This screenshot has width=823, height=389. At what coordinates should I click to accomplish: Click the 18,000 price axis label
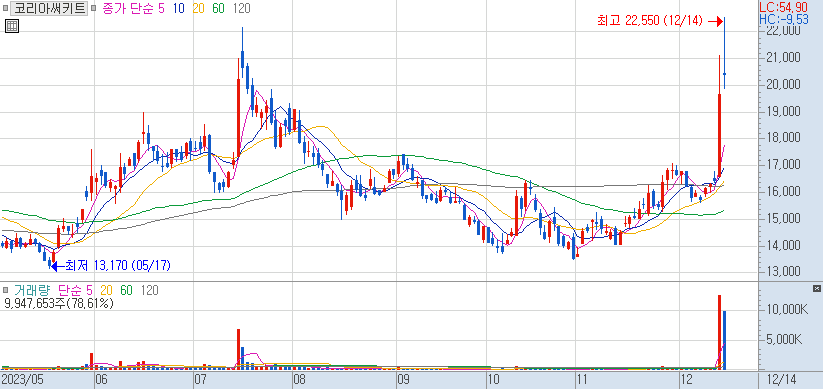tap(783, 138)
